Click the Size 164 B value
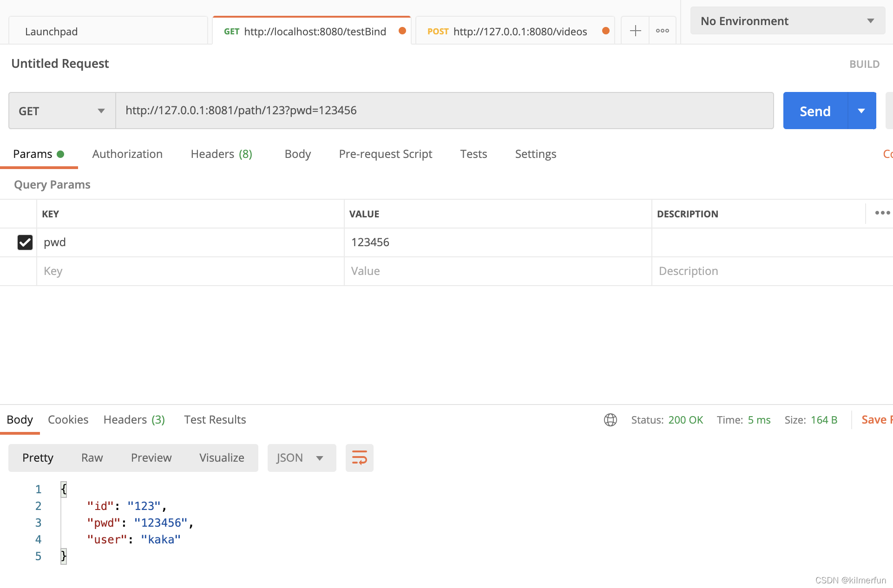 coord(824,420)
